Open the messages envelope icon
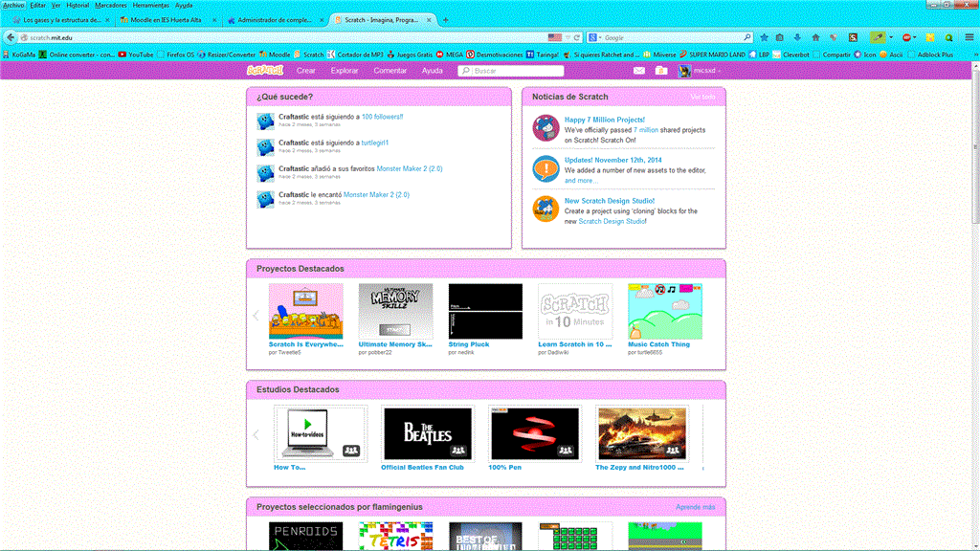This screenshot has width=980, height=551. coord(639,71)
